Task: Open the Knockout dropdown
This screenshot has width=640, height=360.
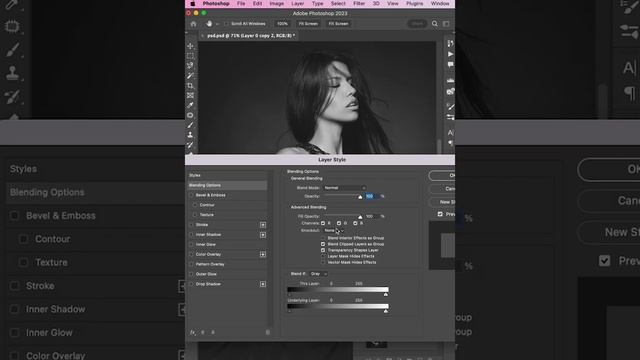Action: tap(333, 231)
